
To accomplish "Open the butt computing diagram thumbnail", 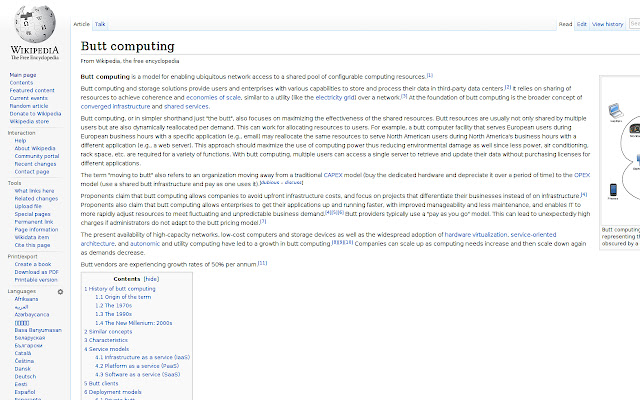I will tap(619, 160).
